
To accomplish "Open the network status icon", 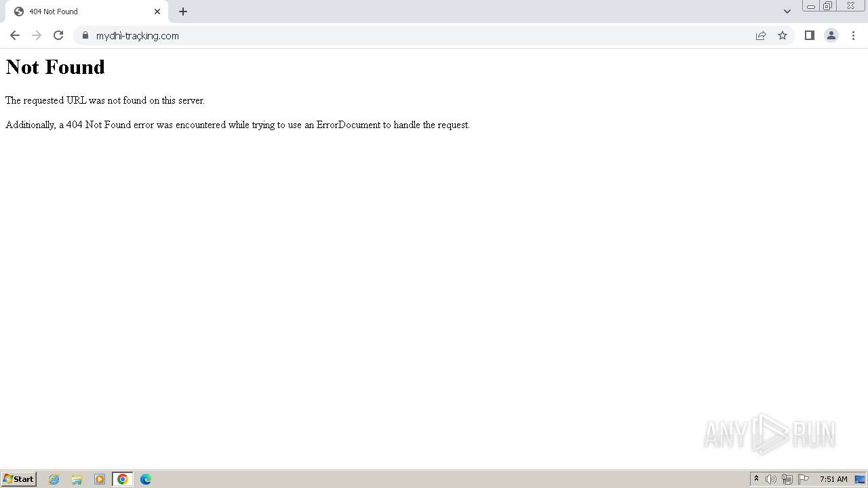I will [787, 479].
